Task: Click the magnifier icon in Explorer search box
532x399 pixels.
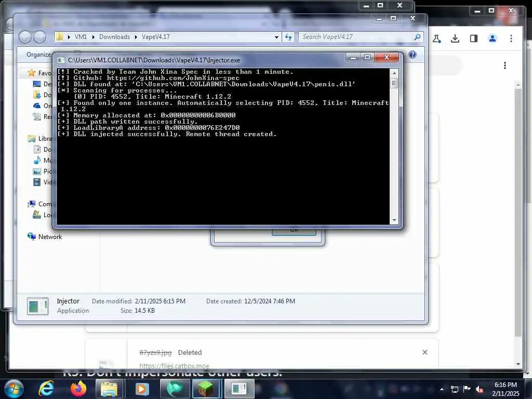Action: (x=418, y=37)
